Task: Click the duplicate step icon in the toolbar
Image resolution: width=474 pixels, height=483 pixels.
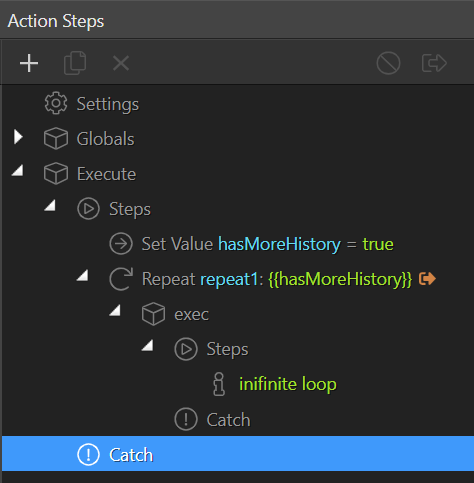Action: tap(75, 63)
